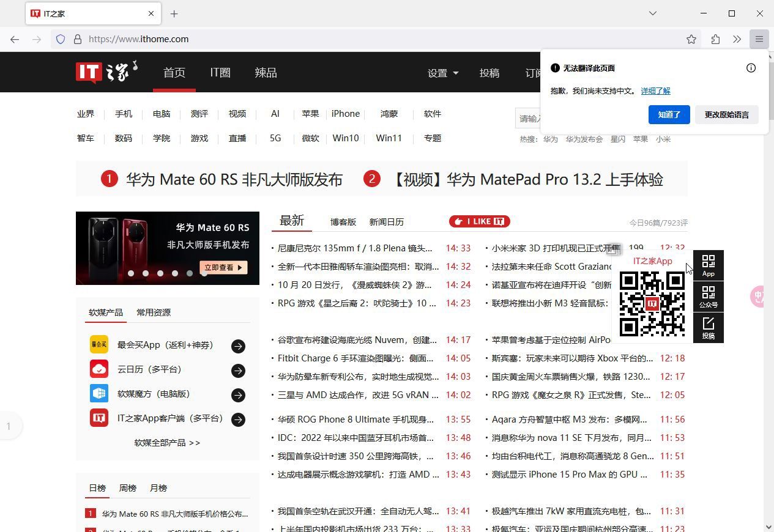Open the Win11 category link
The height and width of the screenshot is (532, 774).
(x=389, y=138)
